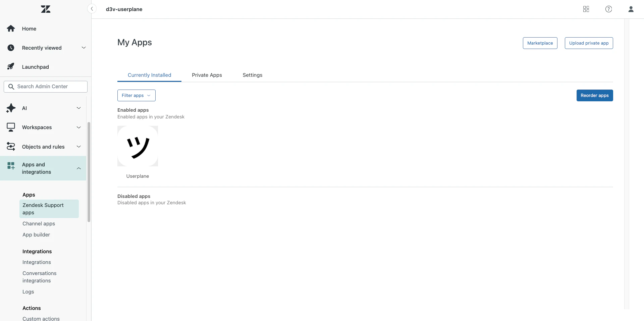Screen dimensions: 644x321
Task: Open the user profile icon
Action: point(631,9)
